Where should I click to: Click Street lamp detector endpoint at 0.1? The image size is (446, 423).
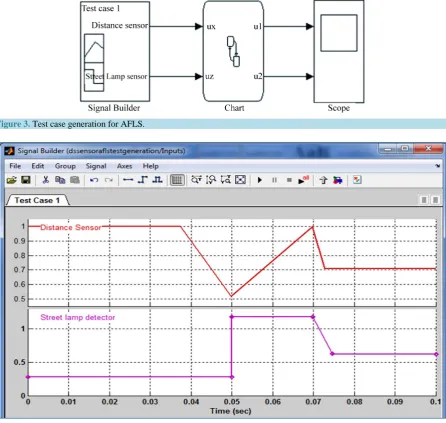[x=436, y=354]
